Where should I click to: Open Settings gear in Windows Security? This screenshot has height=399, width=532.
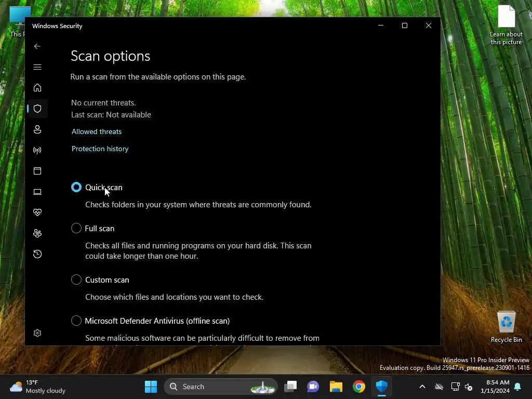pyautogui.click(x=37, y=333)
